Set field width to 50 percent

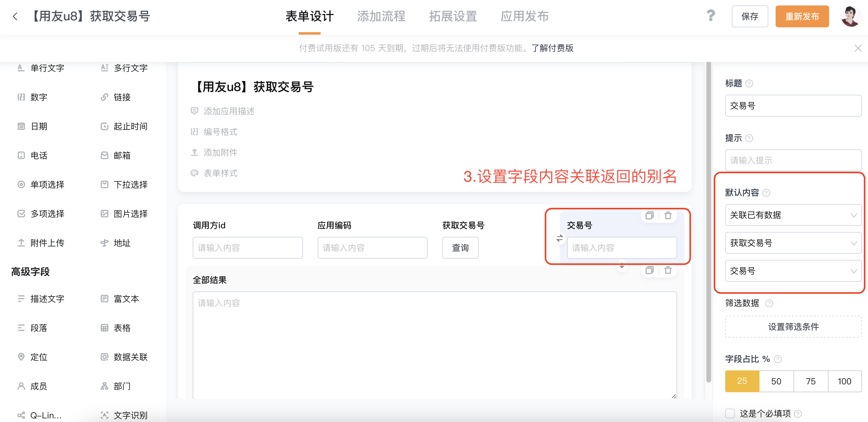tap(776, 381)
